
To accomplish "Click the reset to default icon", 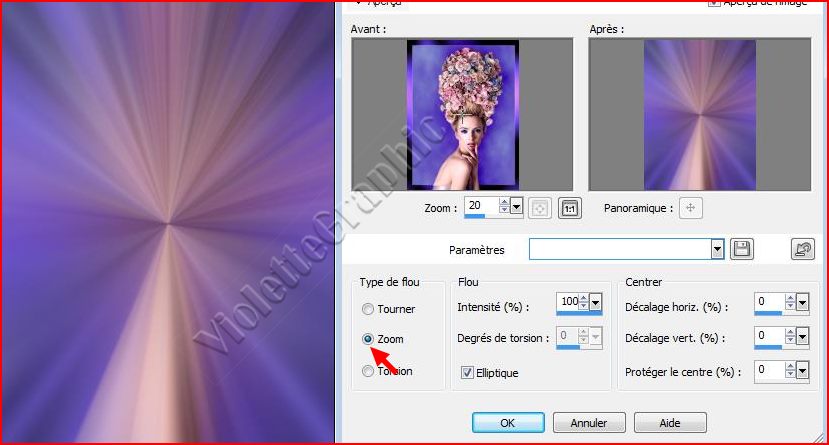I will [802, 249].
